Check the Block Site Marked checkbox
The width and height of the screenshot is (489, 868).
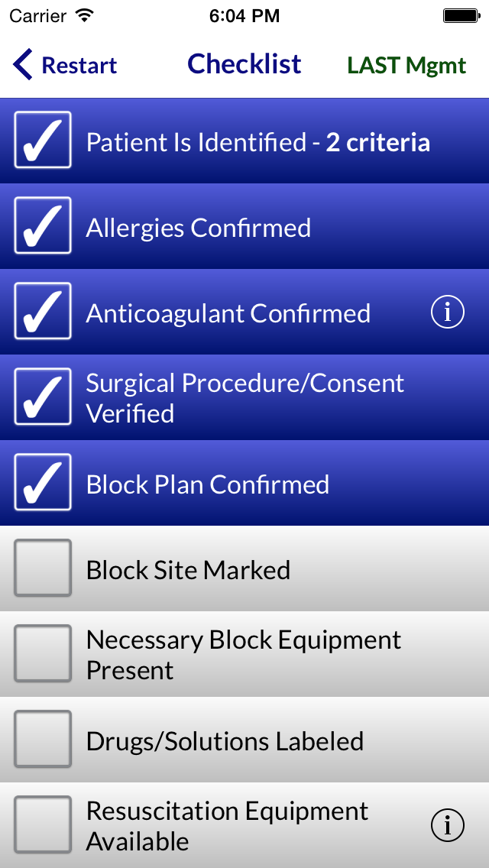(43, 568)
